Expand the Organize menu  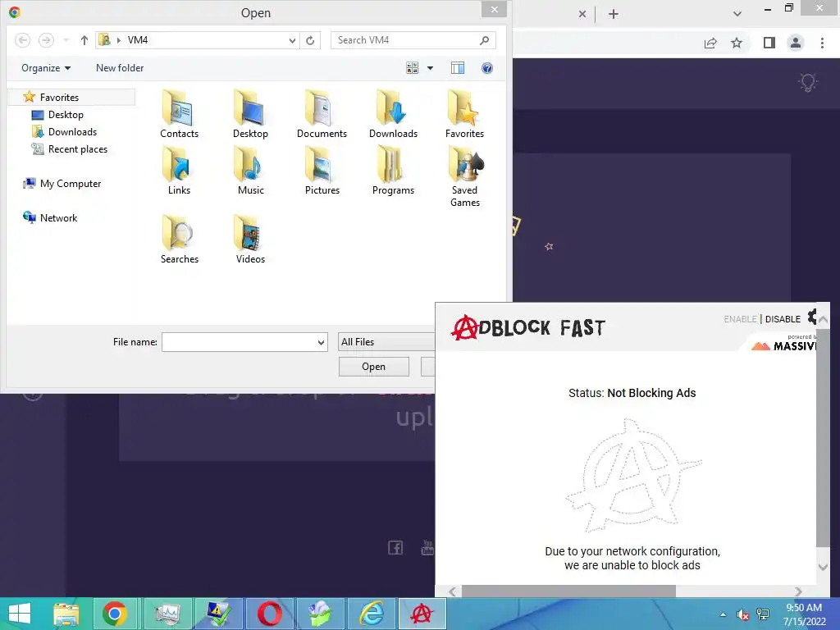[x=46, y=68]
